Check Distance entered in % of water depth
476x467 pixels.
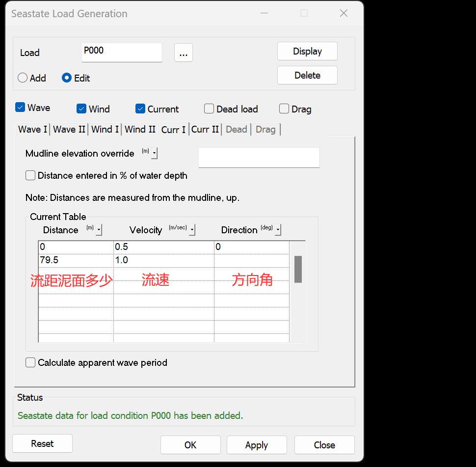click(x=30, y=175)
